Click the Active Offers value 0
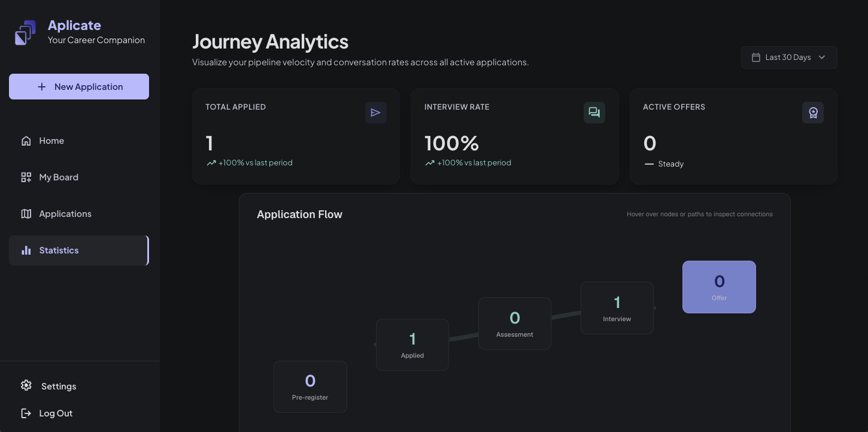This screenshot has height=432, width=868. pos(650,143)
